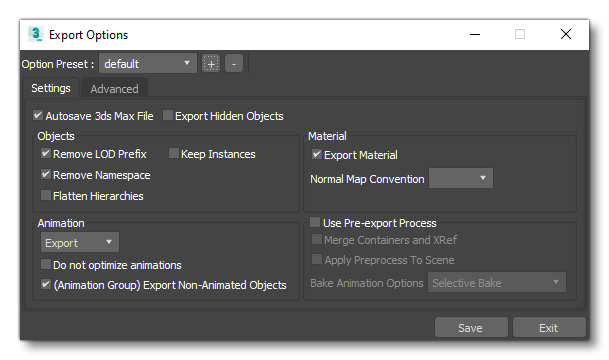Viewport: 609px width, 360px height.
Task: Enable Use Pre-export Process
Action: click(x=315, y=223)
